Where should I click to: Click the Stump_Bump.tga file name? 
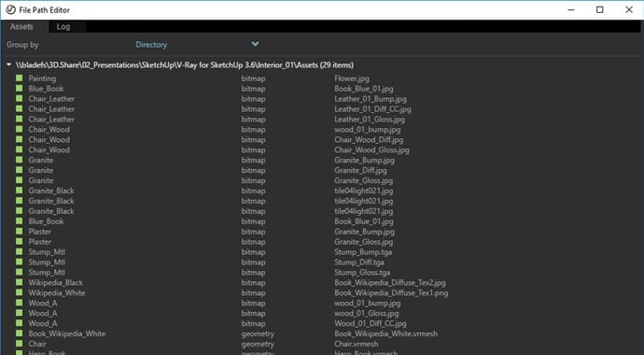click(x=363, y=252)
